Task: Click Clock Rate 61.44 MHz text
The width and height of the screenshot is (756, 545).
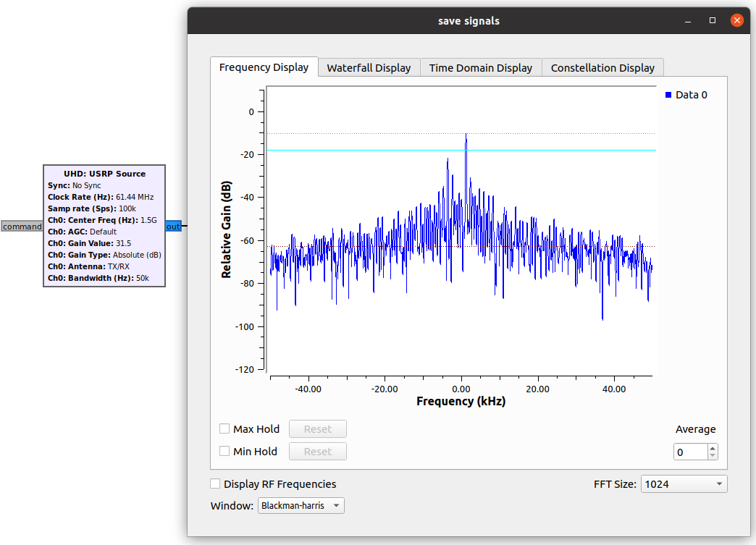Action: (x=101, y=197)
